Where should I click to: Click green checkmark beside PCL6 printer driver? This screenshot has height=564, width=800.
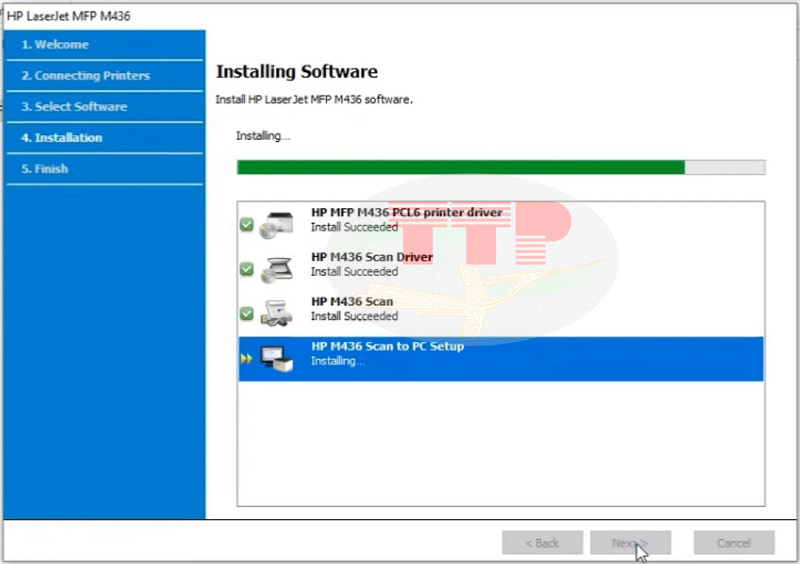coord(247,225)
